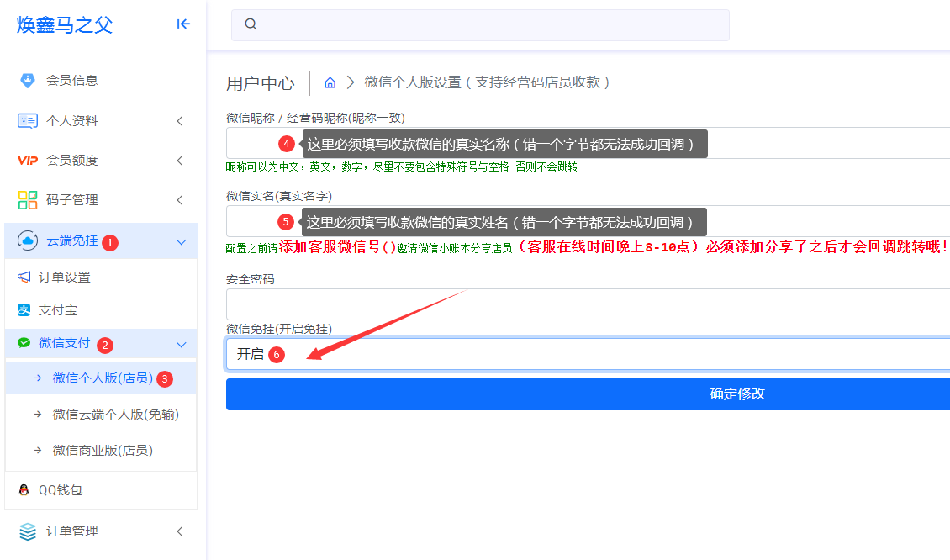Screen dimensions: 950x560
Task: Click the 码子管理 grid icon
Action: 27,200
